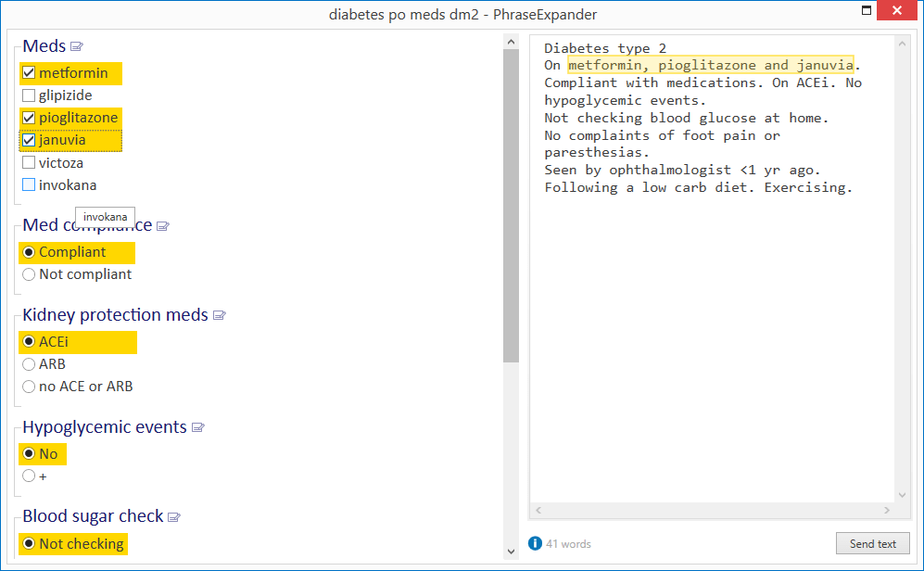Uncheck the januvia checkbox
This screenshot has width=924, height=571.
coord(29,140)
